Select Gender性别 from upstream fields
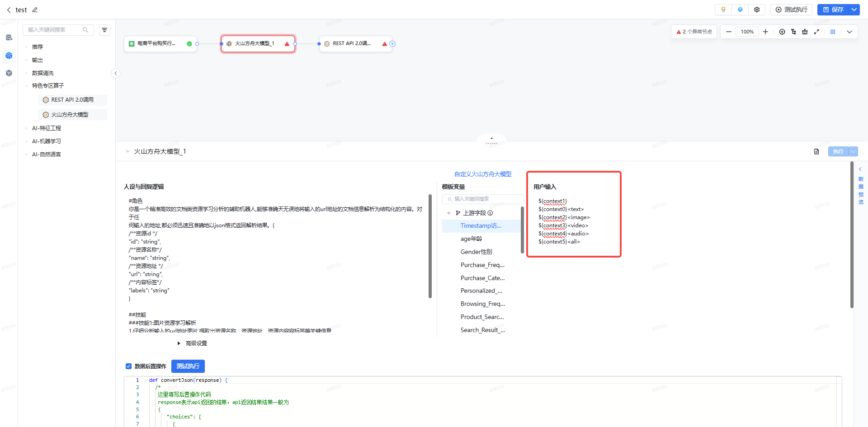 click(476, 252)
